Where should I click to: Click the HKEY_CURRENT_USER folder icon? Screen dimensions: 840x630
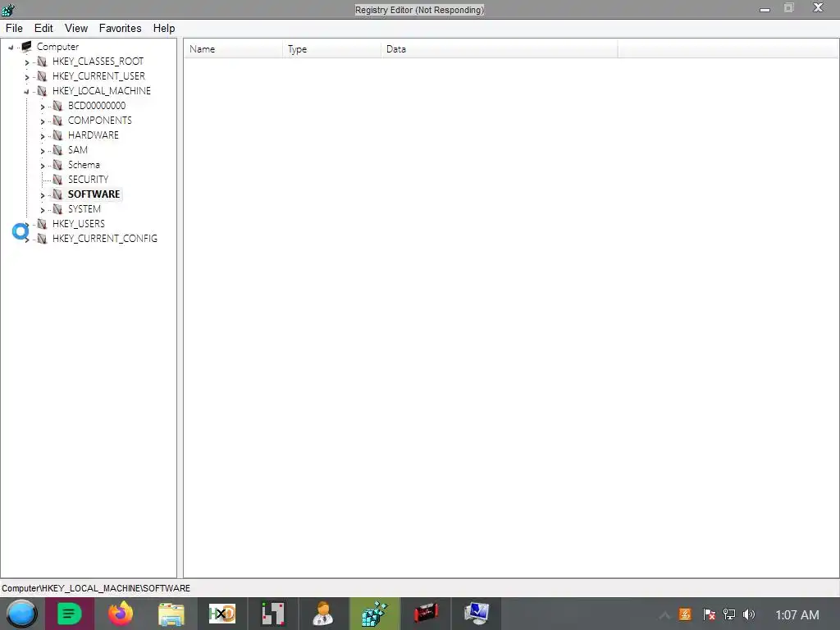tap(42, 76)
